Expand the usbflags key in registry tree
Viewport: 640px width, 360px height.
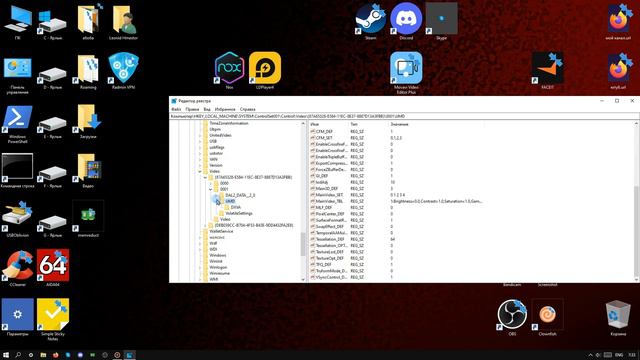[x=200, y=147]
